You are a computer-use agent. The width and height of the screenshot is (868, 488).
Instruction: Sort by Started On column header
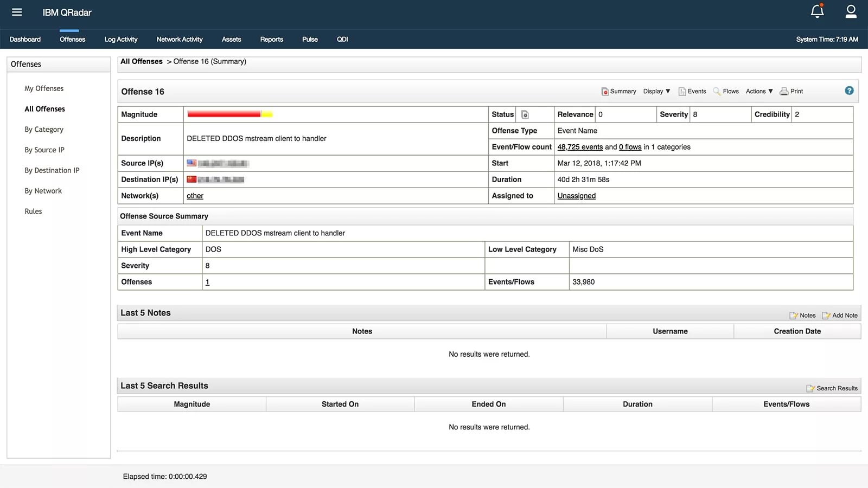point(340,404)
